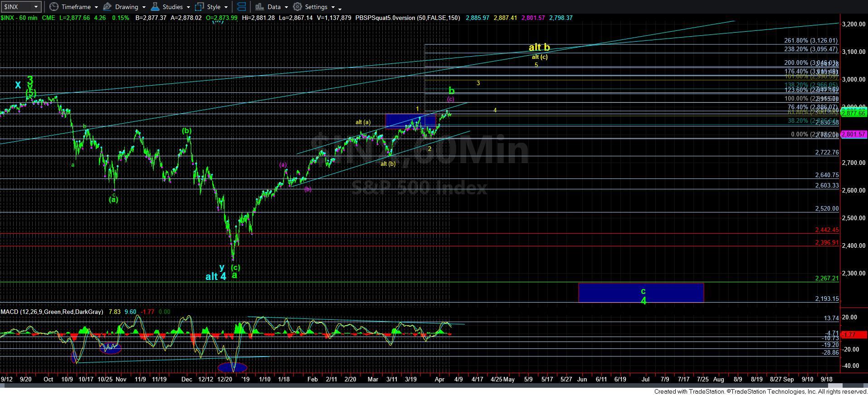This screenshot has height=395, width=868.
Task: Expand the Studies dropdown arrow
Action: click(x=188, y=7)
